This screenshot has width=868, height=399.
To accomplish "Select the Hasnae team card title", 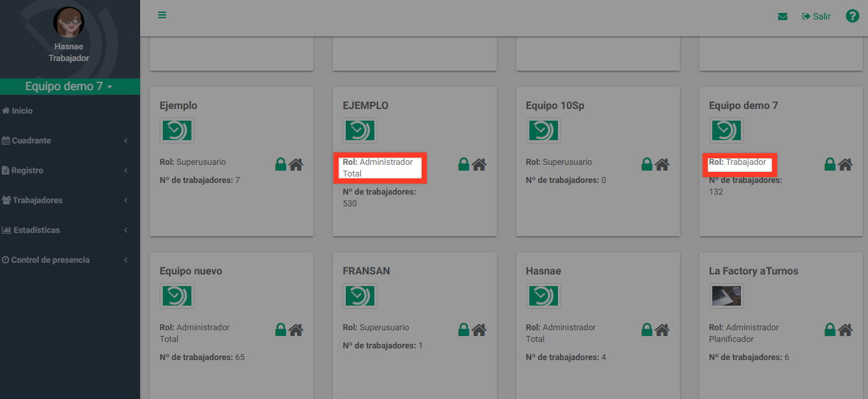I will [x=543, y=271].
